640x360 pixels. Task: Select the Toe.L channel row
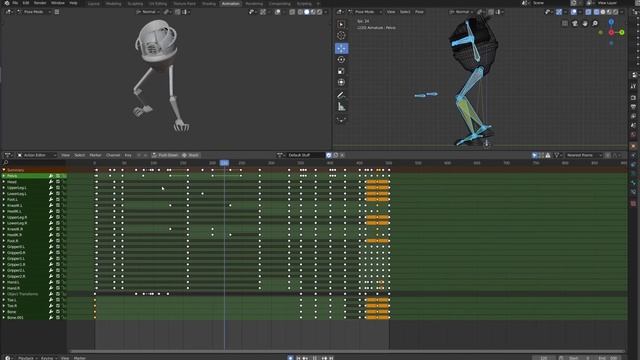click(33, 300)
